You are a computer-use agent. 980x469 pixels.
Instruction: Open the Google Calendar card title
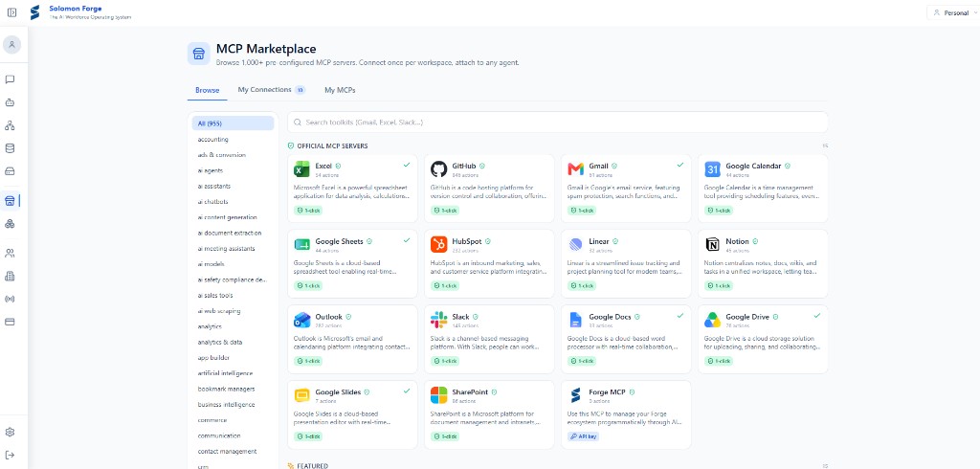(753, 167)
